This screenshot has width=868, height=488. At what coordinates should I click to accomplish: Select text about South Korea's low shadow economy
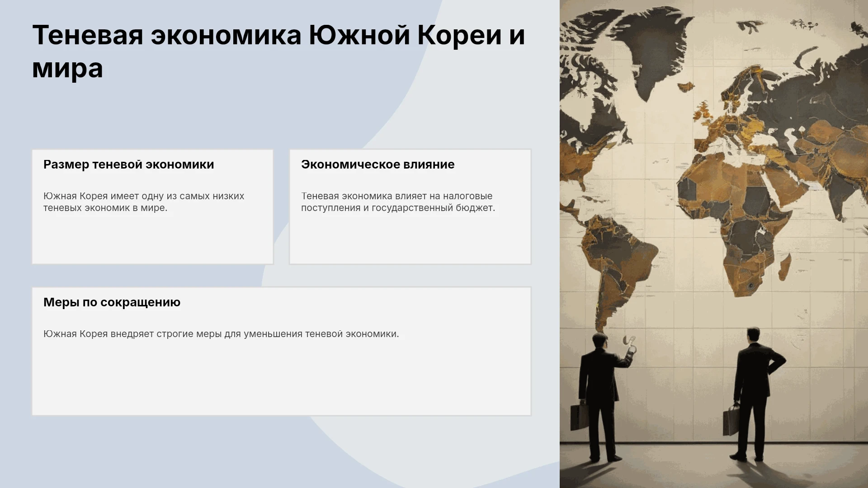click(144, 202)
